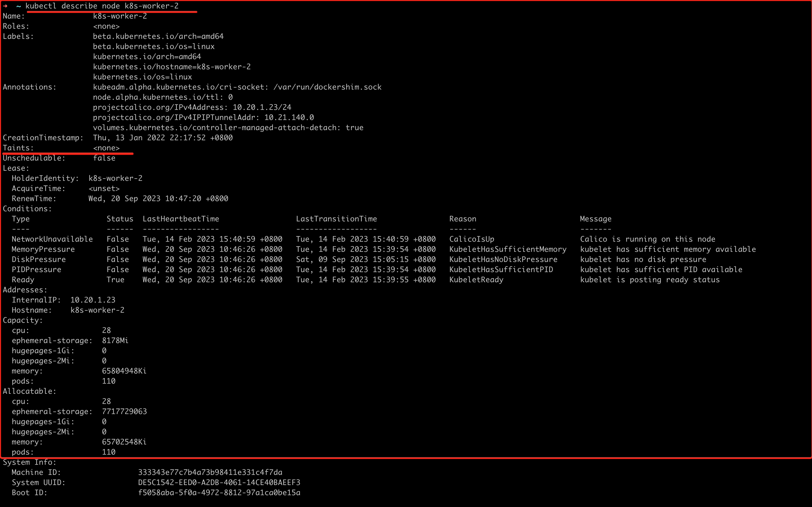Click the cri-socket dockershim.sock annotation
Image resolution: width=812 pixels, height=507 pixels.
click(237, 87)
